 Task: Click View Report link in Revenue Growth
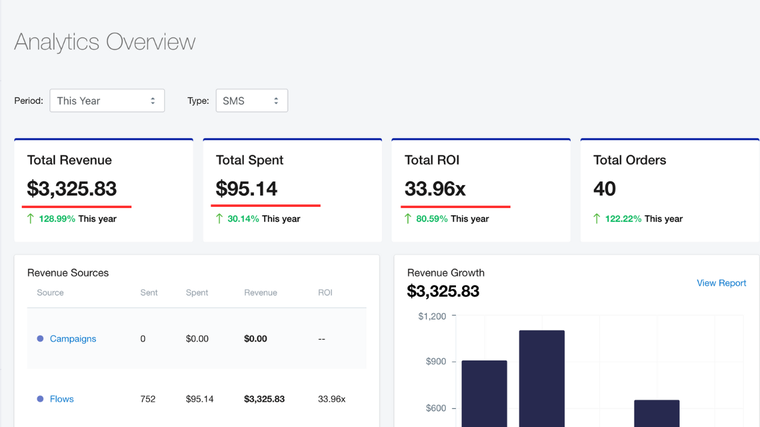[x=721, y=283]
